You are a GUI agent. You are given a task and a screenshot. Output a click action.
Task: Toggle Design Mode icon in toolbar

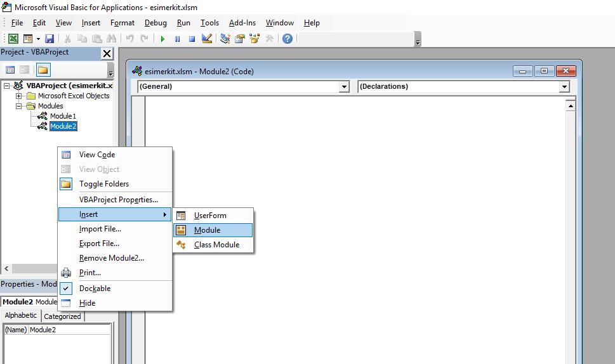point(207,39)
